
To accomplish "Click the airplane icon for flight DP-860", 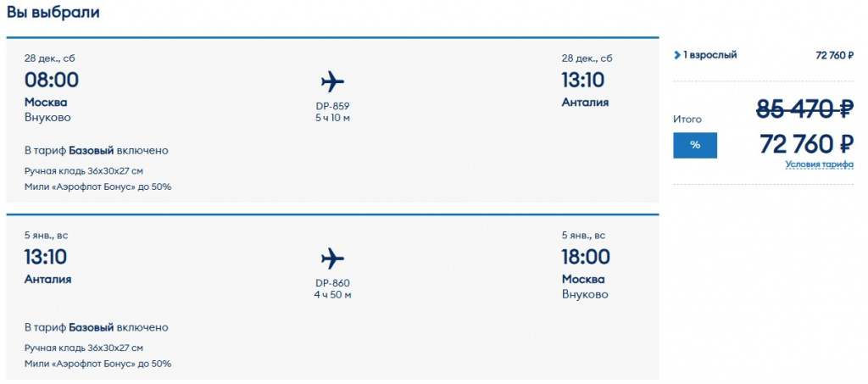I will (332, 259).
